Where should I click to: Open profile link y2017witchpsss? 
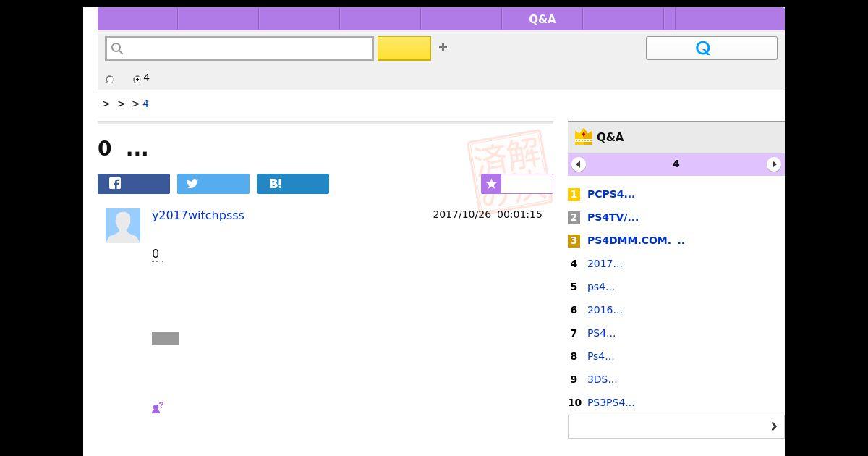pos(198,215)
